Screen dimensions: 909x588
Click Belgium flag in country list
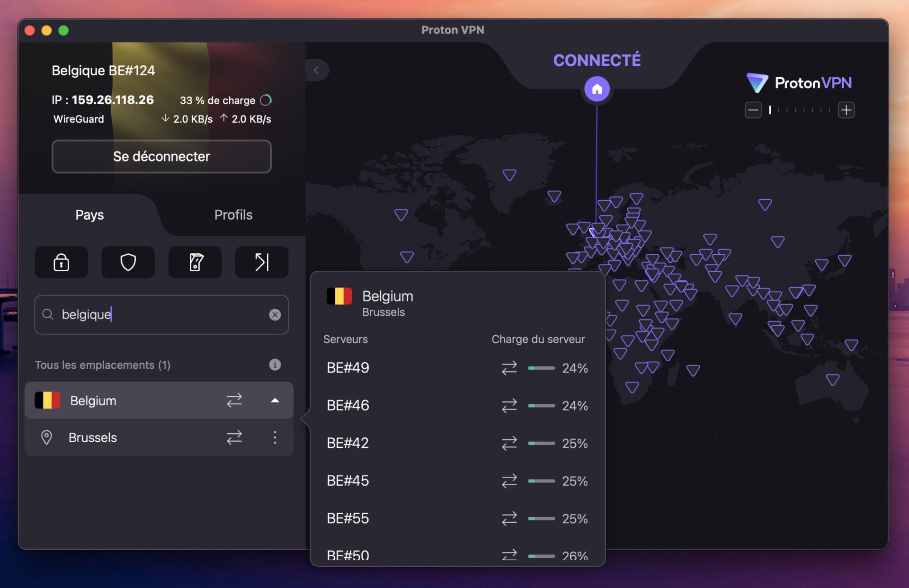click(47, 401)
